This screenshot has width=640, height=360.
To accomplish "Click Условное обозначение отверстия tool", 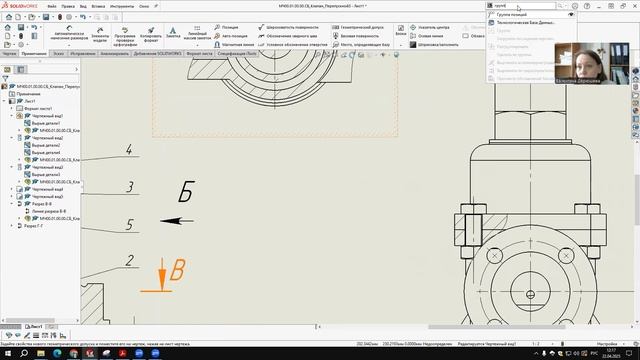I will [x=293, y=44].
